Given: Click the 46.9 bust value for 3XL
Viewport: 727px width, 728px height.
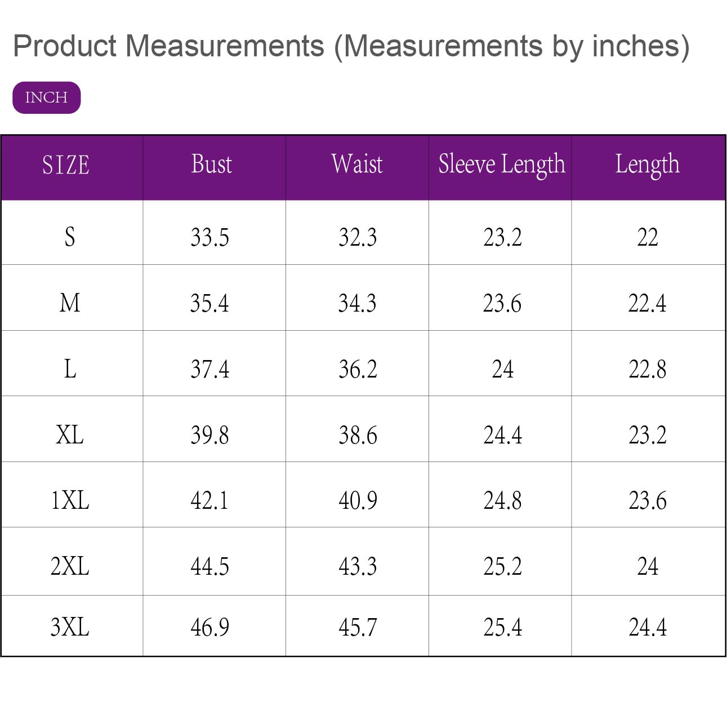Looking at the screenshot, I should [x=210, y=627].
